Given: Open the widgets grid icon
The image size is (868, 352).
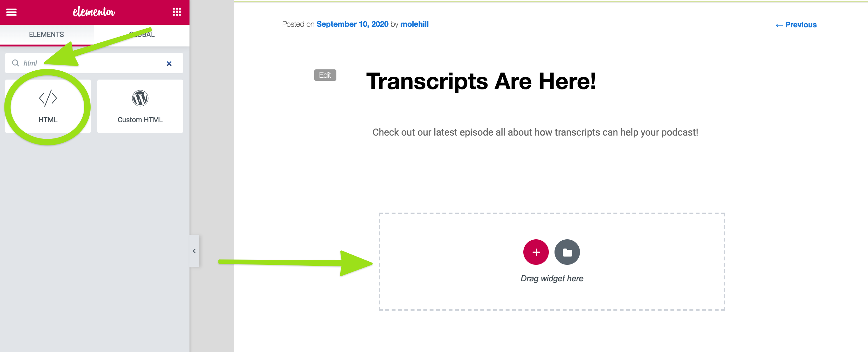Looking at the screenshot, I should (x=176, y=12).
